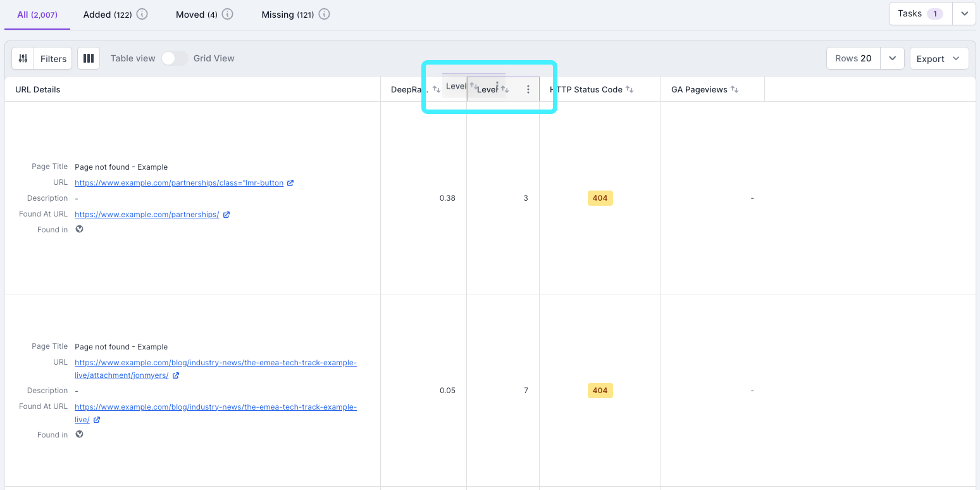Open the Rows 20 dropdown
Viewport: 980px width, 490px height.
tap(892, 58)
